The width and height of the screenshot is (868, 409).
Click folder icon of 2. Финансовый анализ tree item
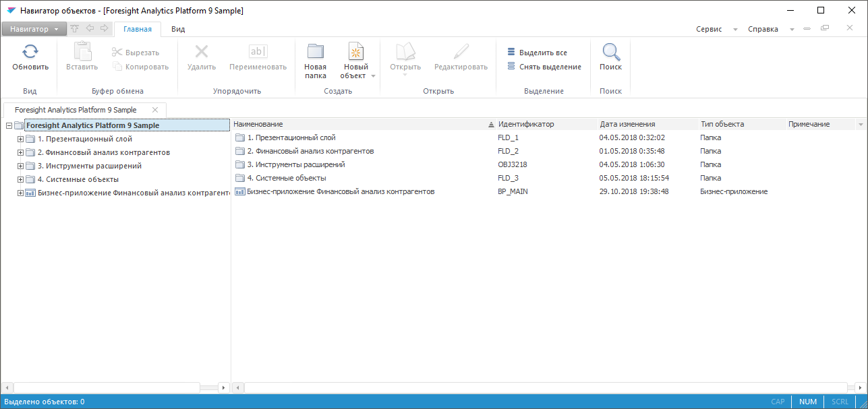click(30, 152)
